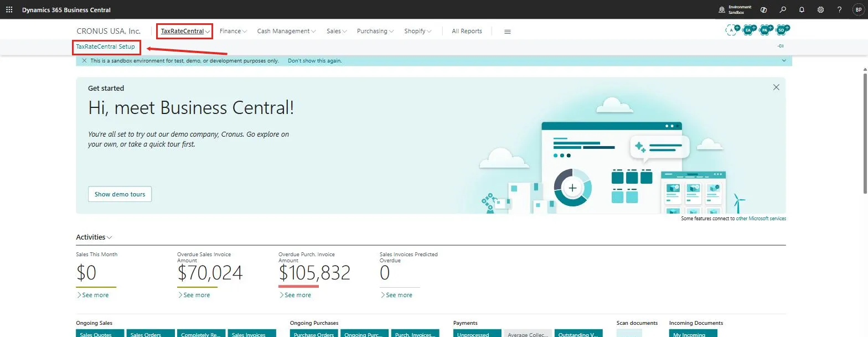See more under Sales Invoices Predicted Overdue

[x=396, y=295]
